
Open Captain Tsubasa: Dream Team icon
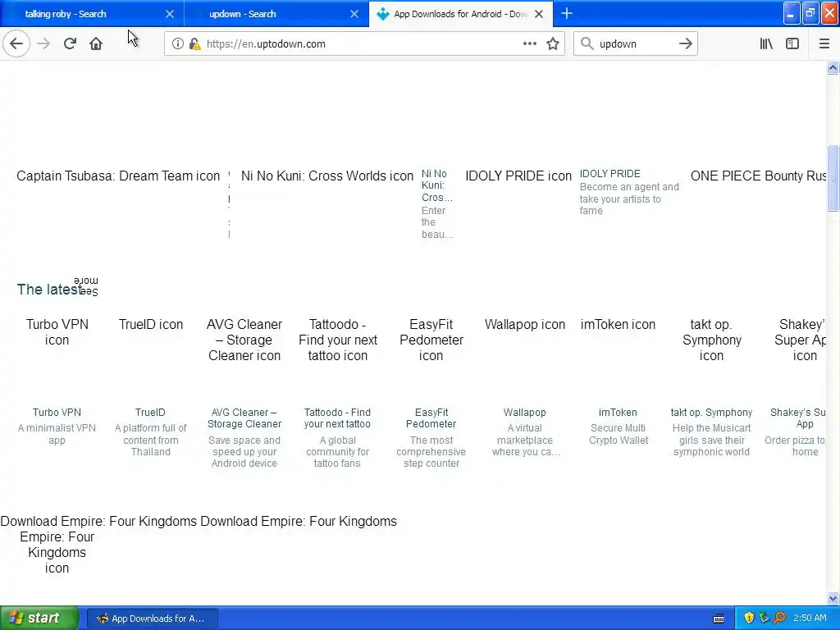[x=118, y=176]
